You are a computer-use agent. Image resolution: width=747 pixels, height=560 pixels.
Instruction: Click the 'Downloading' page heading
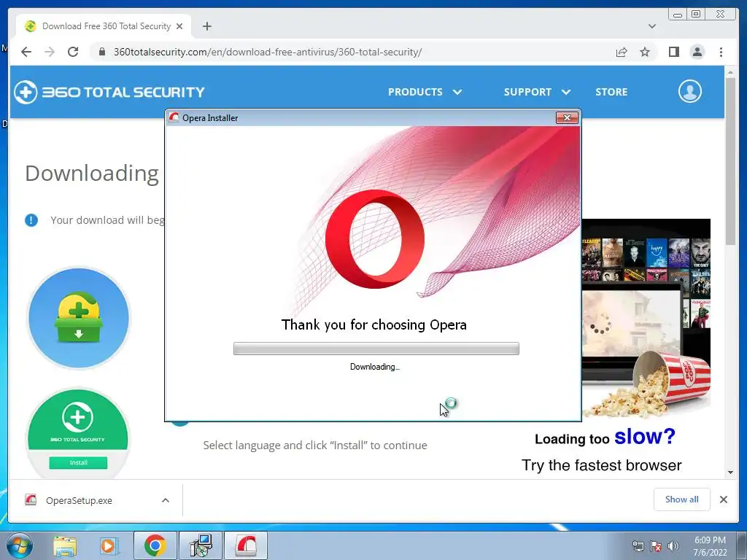tap(92, 174)
